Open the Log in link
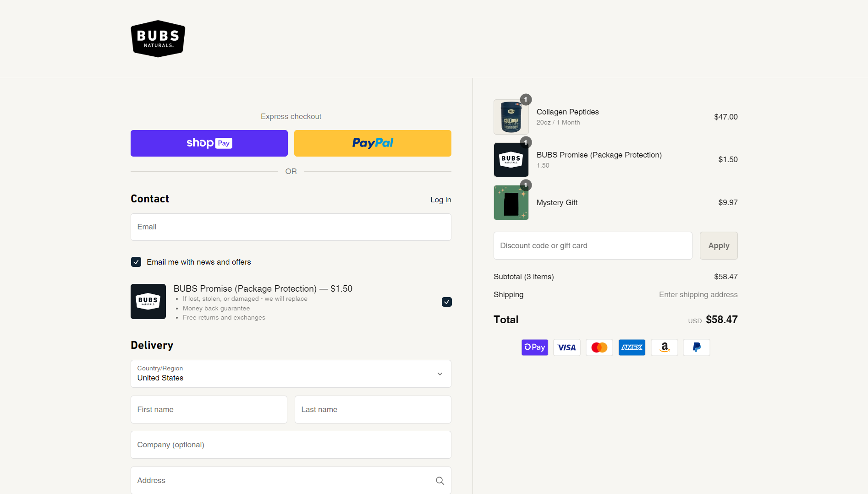868x494 pixels. pyautogui.click(x=441, y=200)
